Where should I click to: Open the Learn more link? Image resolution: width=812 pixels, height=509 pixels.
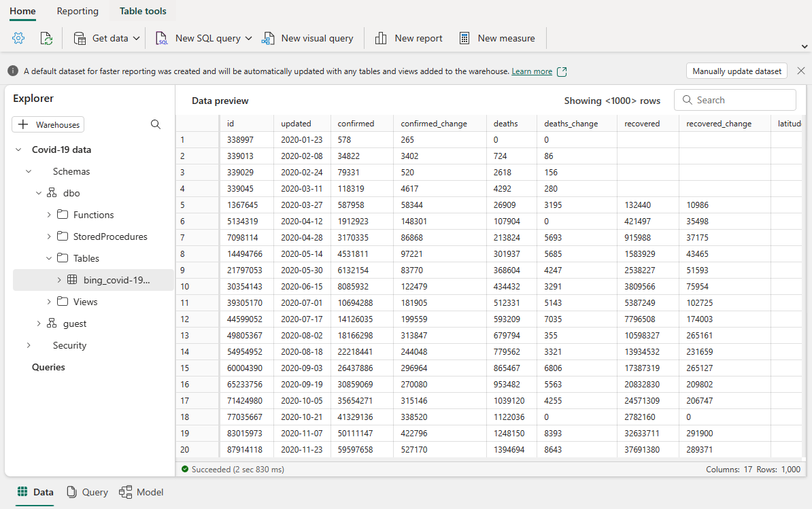[532, 71]
